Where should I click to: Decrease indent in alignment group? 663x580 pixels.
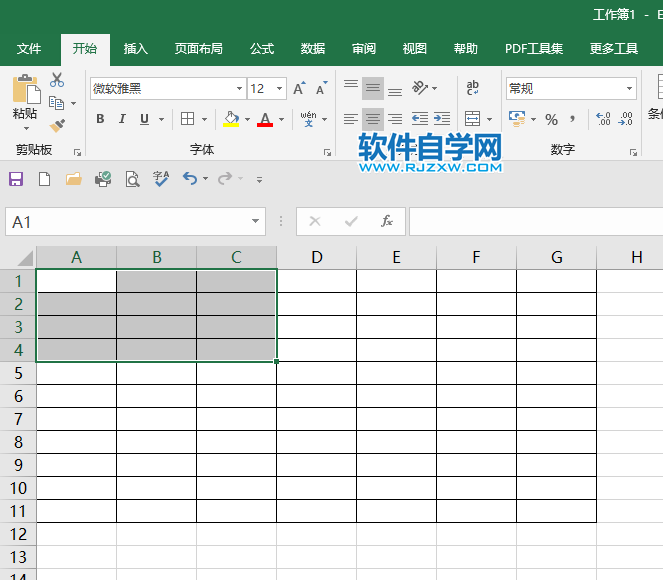coord(420,119)
